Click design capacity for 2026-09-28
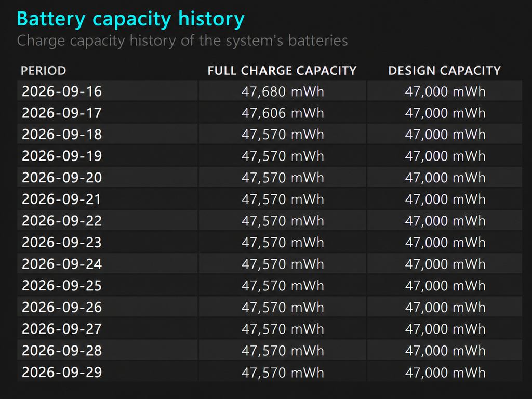532x399 pixels. tap(445, 351)
